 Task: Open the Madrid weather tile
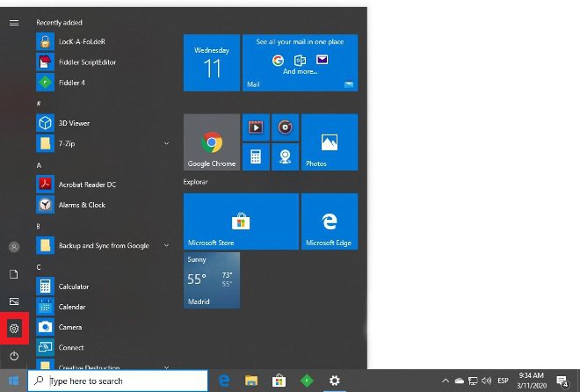[x=212, y=280]
